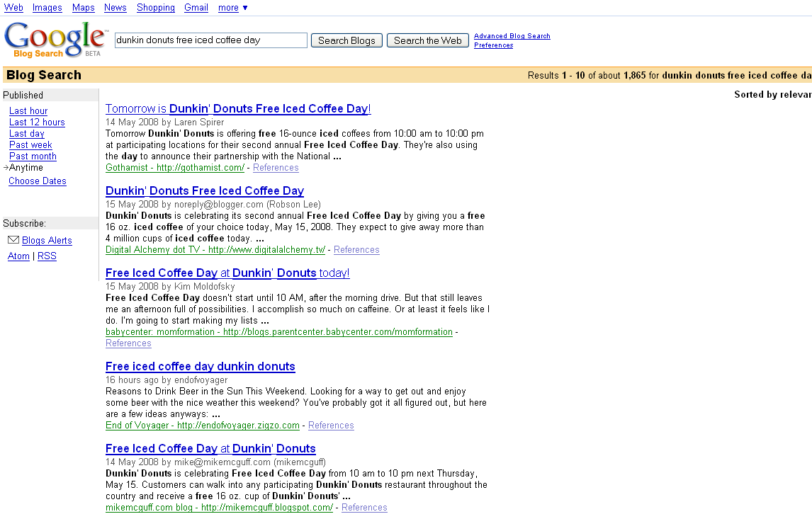This screenshot has width=812, height=519.
Task: Open 'Free Iced Coffee Day at Dunkin' Donuts' by mikemcguff
Action: point(210,449)
